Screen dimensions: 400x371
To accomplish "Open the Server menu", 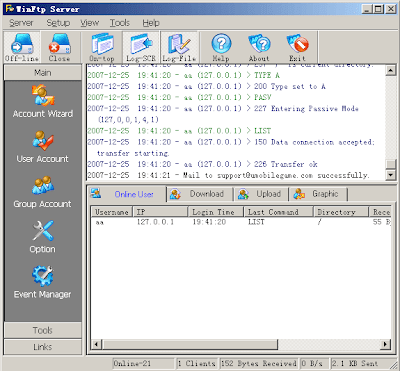I will (21, 23).
